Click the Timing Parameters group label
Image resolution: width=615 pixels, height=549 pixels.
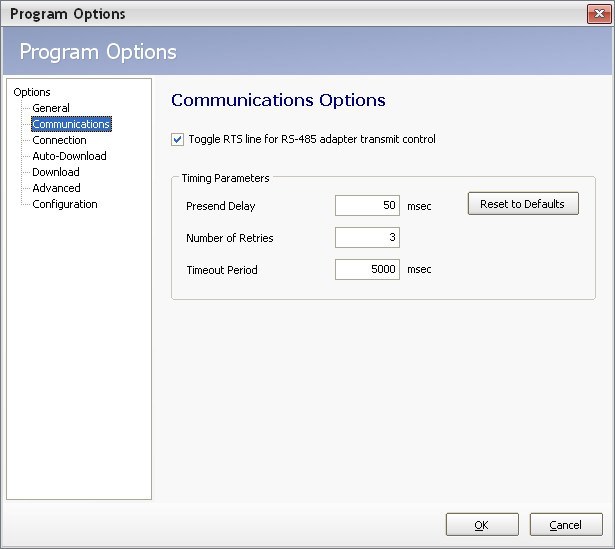(225, 178)
